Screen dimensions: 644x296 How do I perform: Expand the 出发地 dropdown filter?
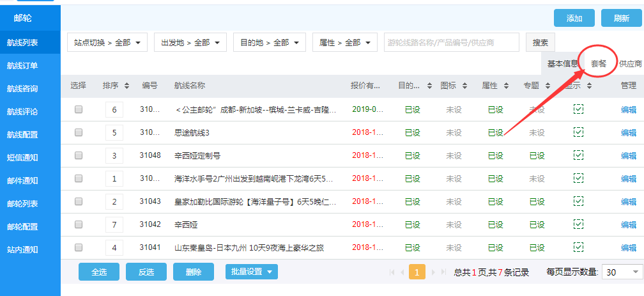click(x=190, y=43)
